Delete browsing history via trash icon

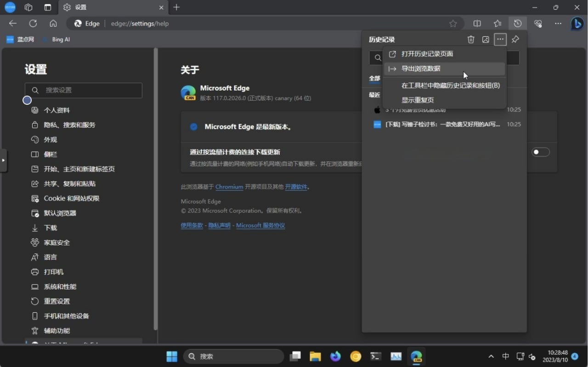point(471,40)
